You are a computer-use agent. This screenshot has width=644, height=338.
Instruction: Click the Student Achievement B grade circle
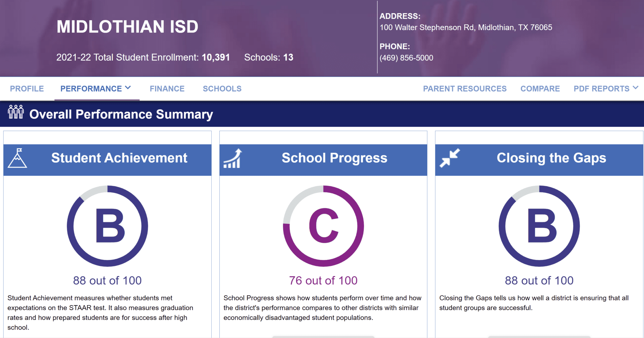coord(107,226)
